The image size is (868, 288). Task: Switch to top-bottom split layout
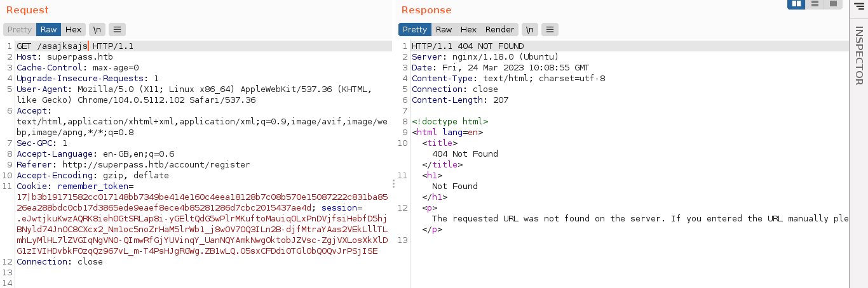814,4
